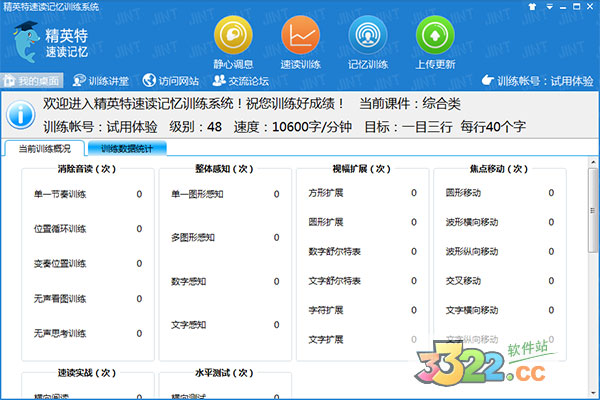
Task: Click 消除音读（次）group heading
Action: click(87, 169)
